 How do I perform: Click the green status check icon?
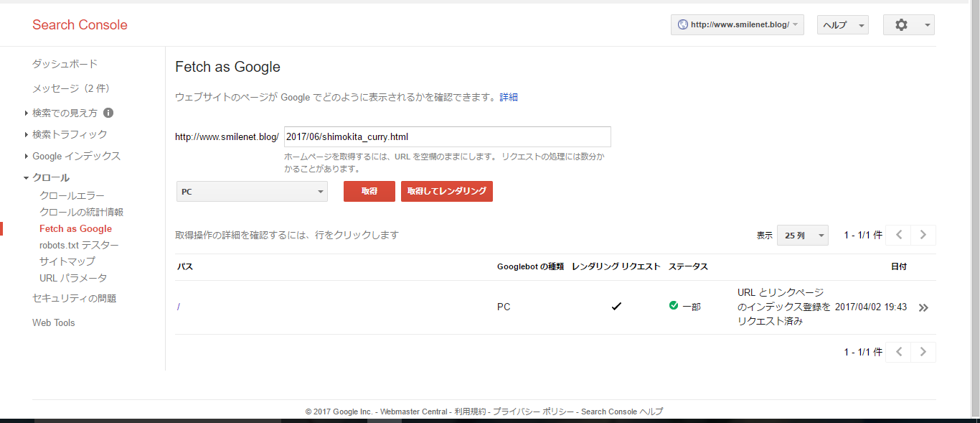(x=674, y=306)
